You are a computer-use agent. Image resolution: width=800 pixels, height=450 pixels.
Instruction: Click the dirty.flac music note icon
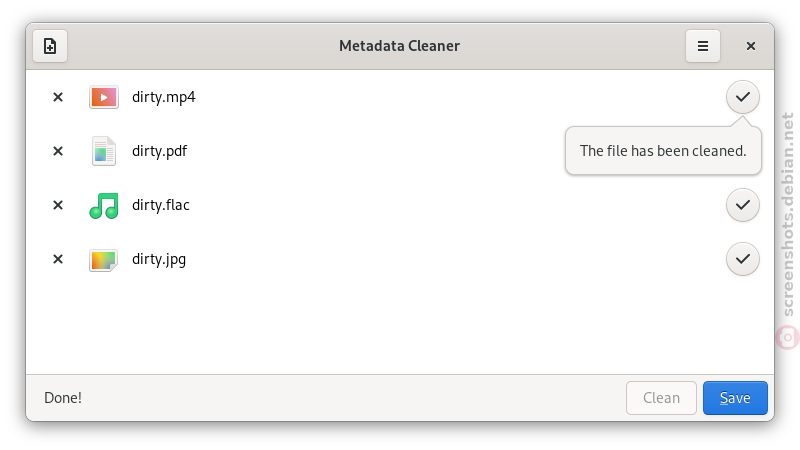point(104,205)
